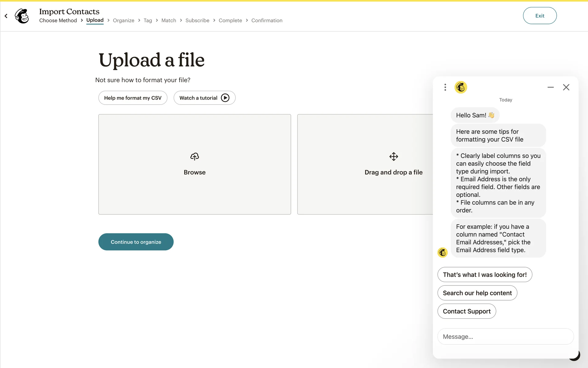Open the Confirmation step in breadcrumbs
Image resolution: width=588 pixels, height=368 pixels.
pyautogui.click(x=267, y=21)
